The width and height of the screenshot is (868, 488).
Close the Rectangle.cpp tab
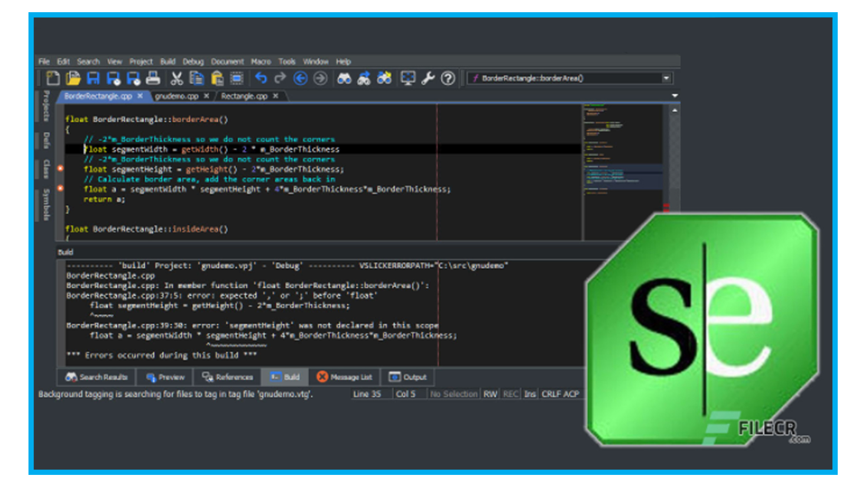pos(275,96)
